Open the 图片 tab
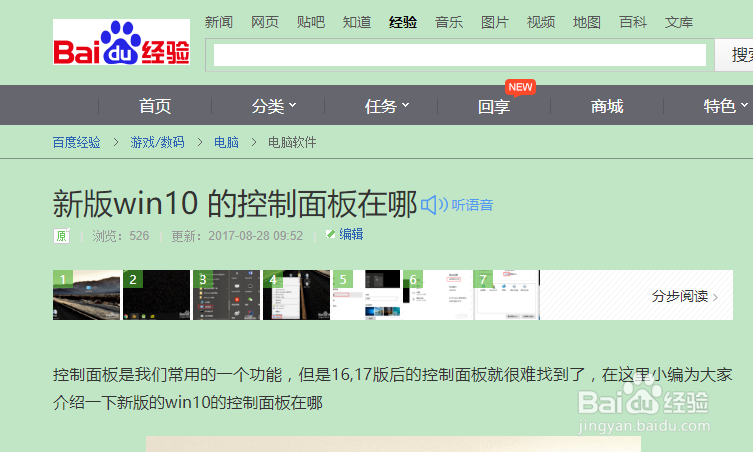 (495, 22)
